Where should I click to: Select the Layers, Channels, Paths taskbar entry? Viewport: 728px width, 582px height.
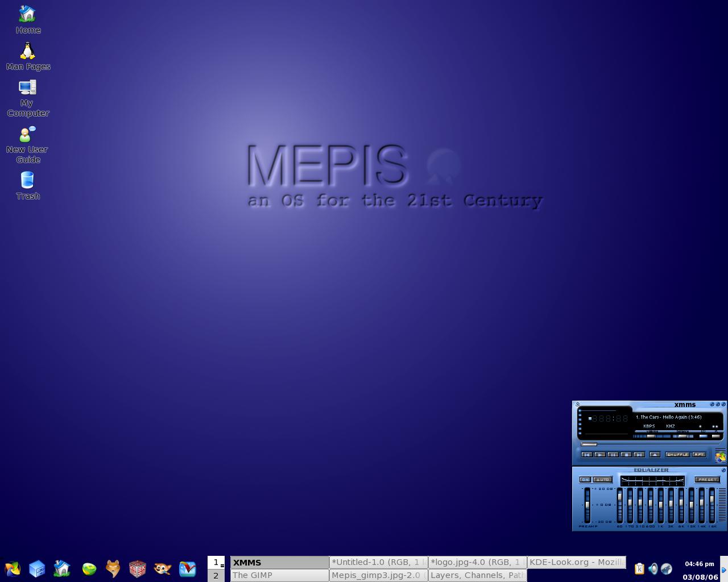point(477,575)
